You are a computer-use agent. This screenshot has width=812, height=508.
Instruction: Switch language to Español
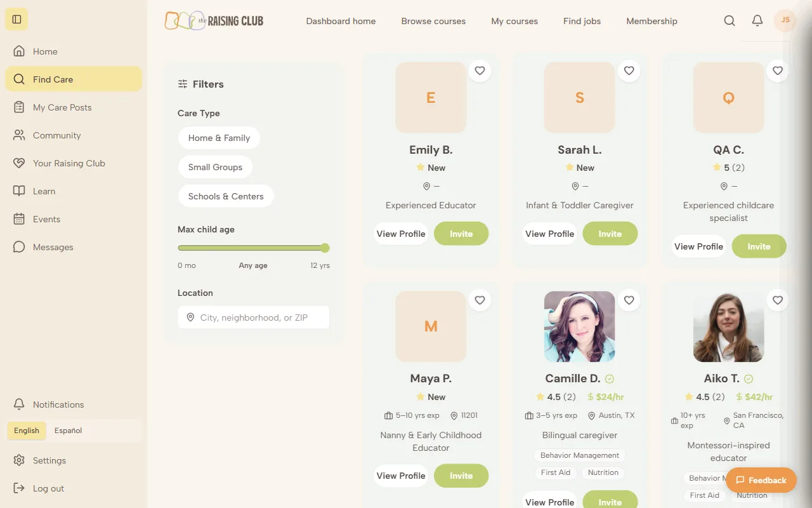pyautogui.click(x=68, y=431)
